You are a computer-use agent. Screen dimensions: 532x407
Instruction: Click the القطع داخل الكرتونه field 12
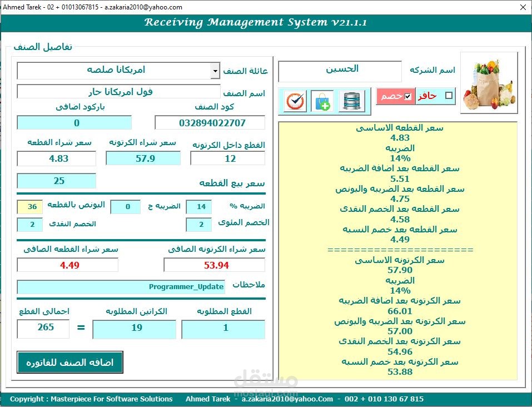[228, 158]
